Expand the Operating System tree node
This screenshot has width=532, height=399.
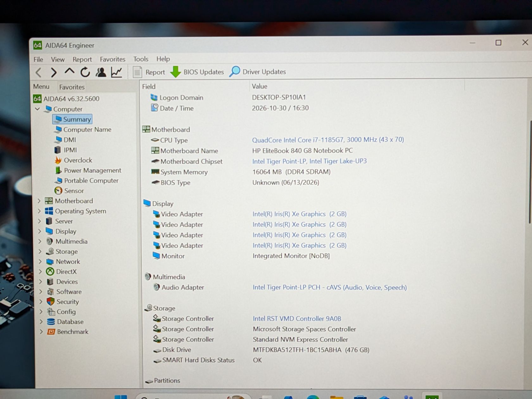(x=39, y=211)
